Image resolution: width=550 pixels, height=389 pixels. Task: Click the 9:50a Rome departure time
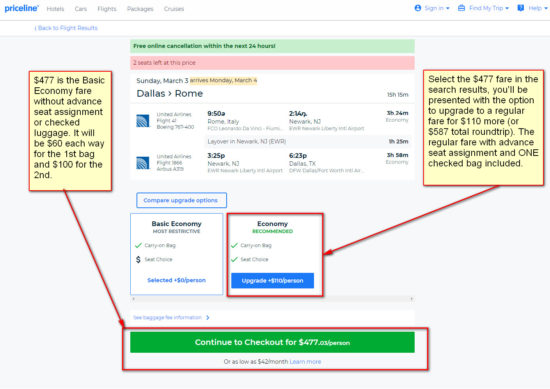[216, 114]
